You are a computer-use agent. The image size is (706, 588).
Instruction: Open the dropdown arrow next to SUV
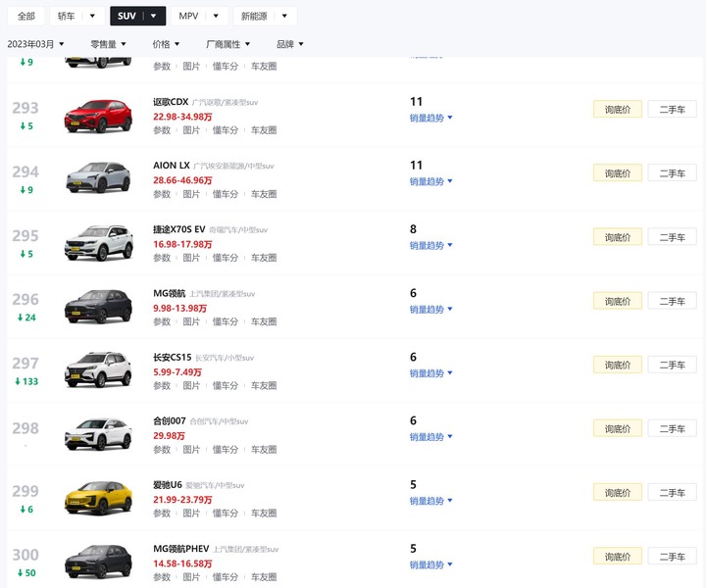(x=154, y=17)
